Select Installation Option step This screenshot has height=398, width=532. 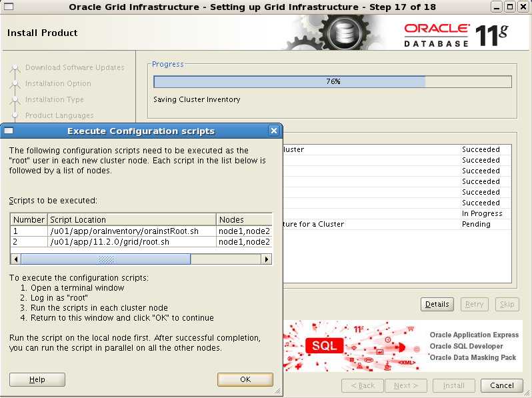[x=58, y=83]
